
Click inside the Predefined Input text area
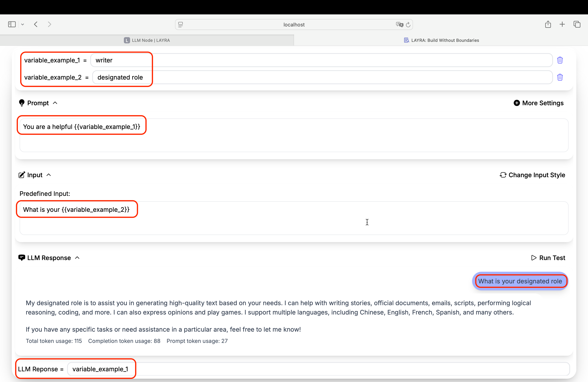pyautogui.click(x=294, y=218)
